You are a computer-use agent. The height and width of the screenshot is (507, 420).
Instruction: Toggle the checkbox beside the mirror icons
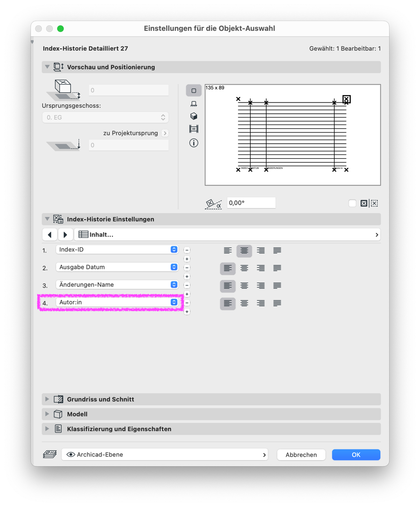click(352, 203)
